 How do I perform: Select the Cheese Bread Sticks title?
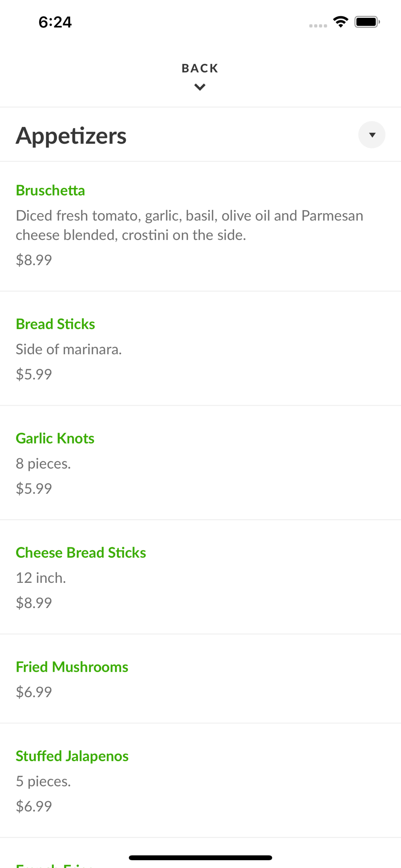pyautogui.click(x=81, y=552)
